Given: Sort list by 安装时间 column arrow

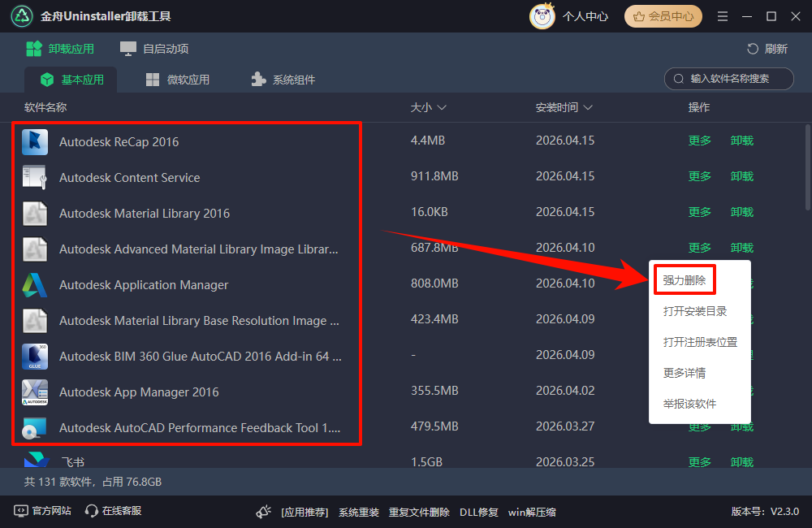Looking at the screenshot, I should (x=588, y=108).
